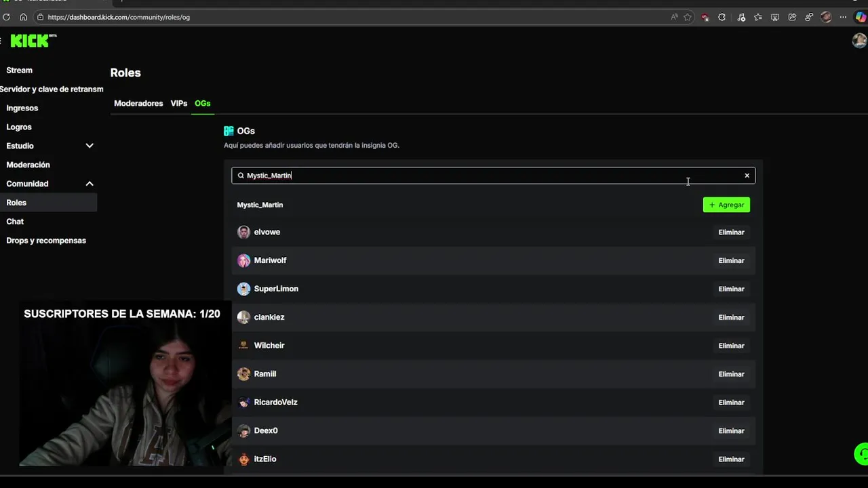Click the browser address bar URL
868x488 pixels.
tap(119, 17)
